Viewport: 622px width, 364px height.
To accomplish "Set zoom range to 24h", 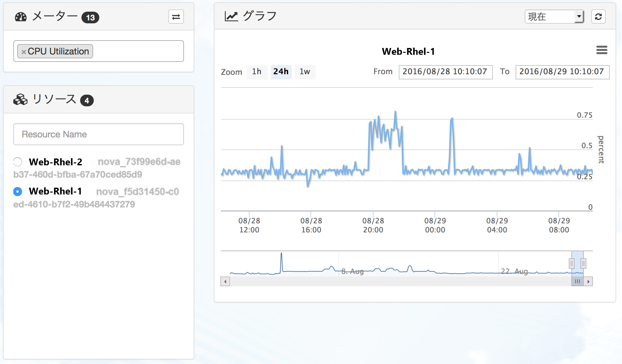I will coord(281,72).
